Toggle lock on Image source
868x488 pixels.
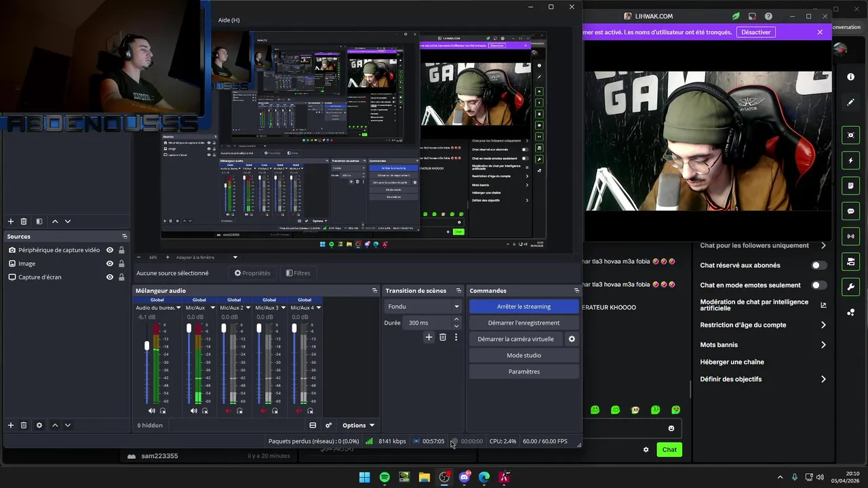pos(121,264)
